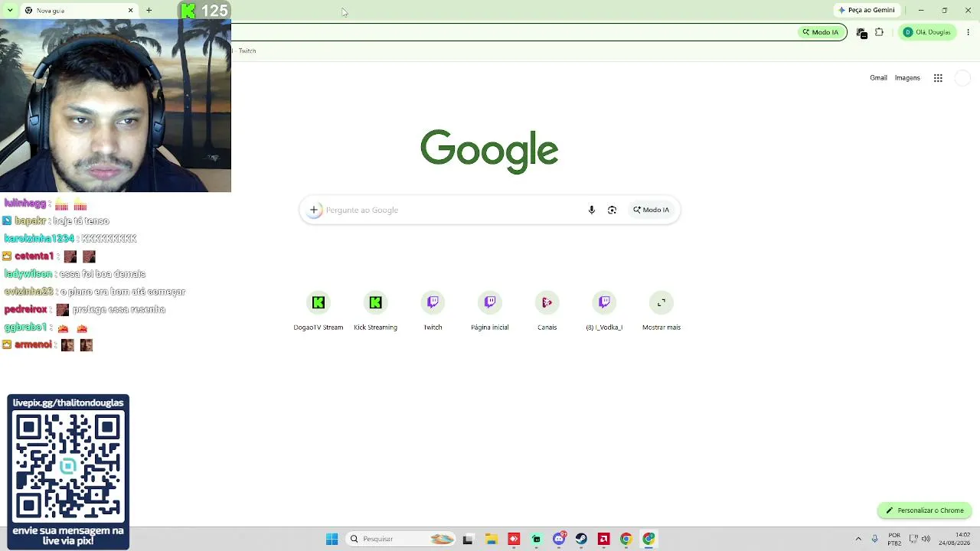
Task: Open the Kick Streaming shortcut
Action: point(375,311)
